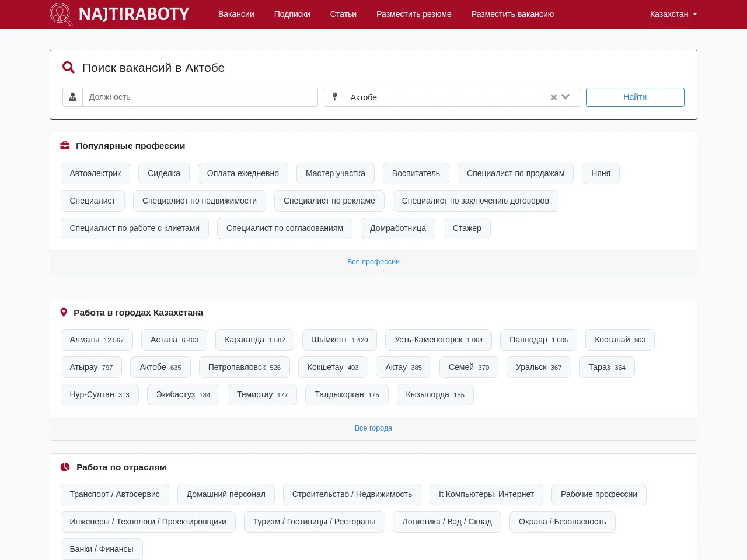Browse Домашний персонал industry jobs
The width and height of the screenshot is (747, 560).
226,494
